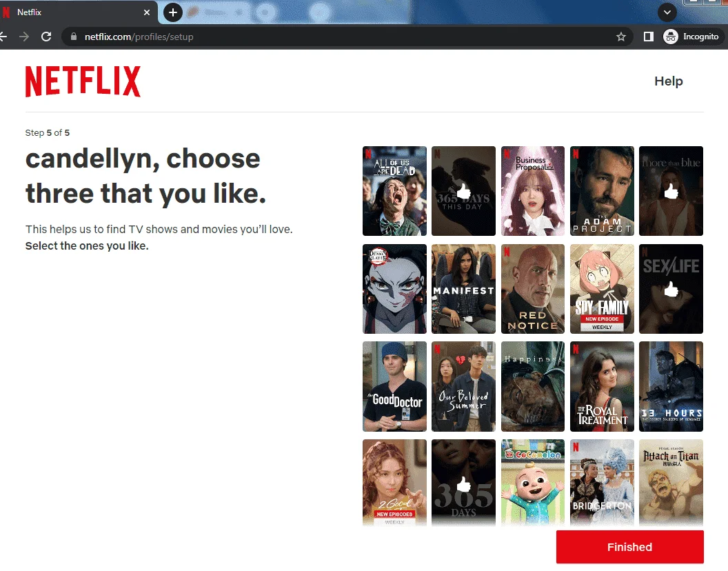Click the site lock icon in address bar

pyautogui.click(x=73, y=37)
